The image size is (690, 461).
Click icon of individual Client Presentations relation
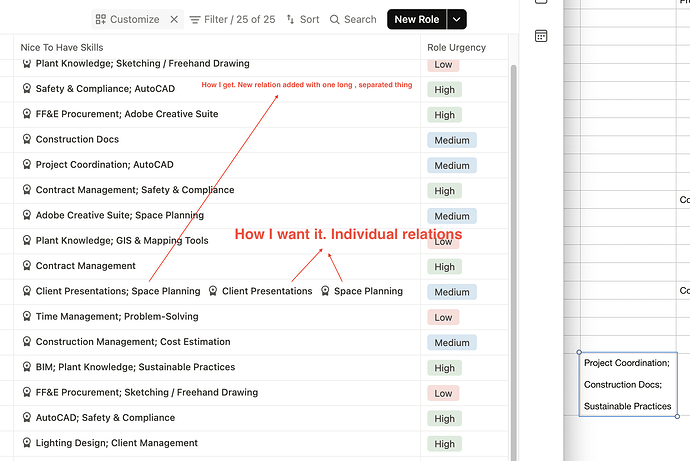pyautogui.click(x=213, y=291)
